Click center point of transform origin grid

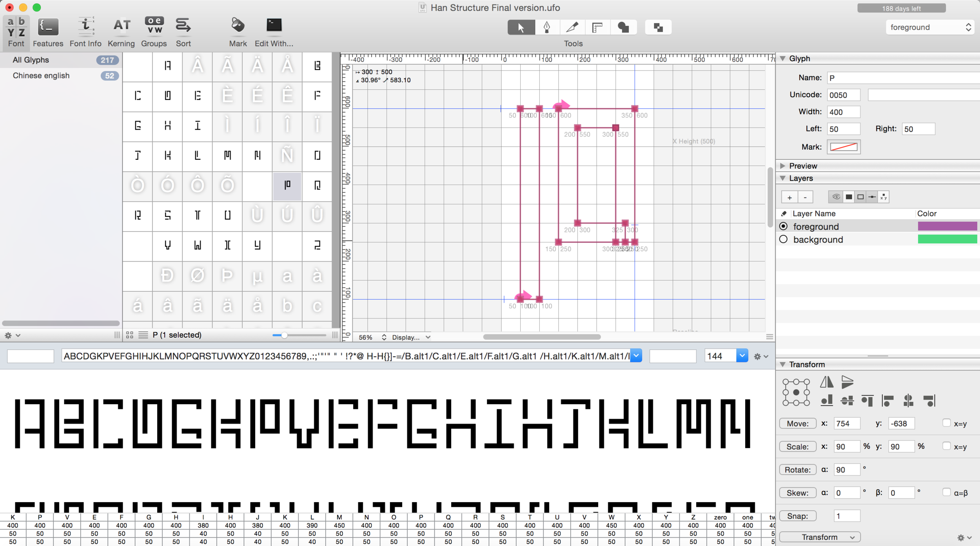[796, 392]
